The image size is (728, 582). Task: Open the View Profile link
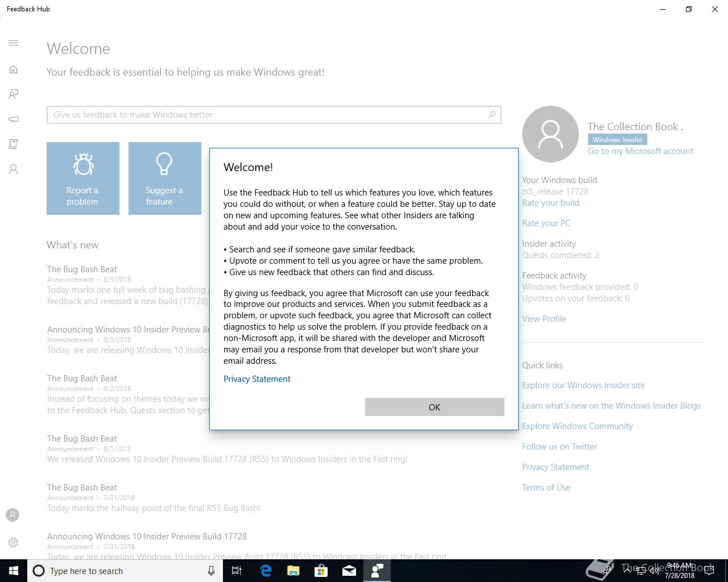click(x=544, y=319)
